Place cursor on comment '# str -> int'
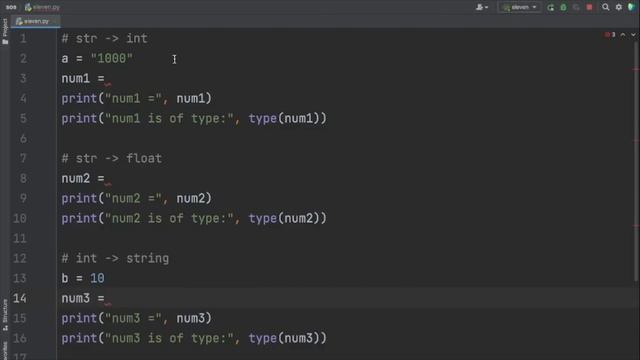This screenshot has width=640, height=360. (x=104, y=39)
